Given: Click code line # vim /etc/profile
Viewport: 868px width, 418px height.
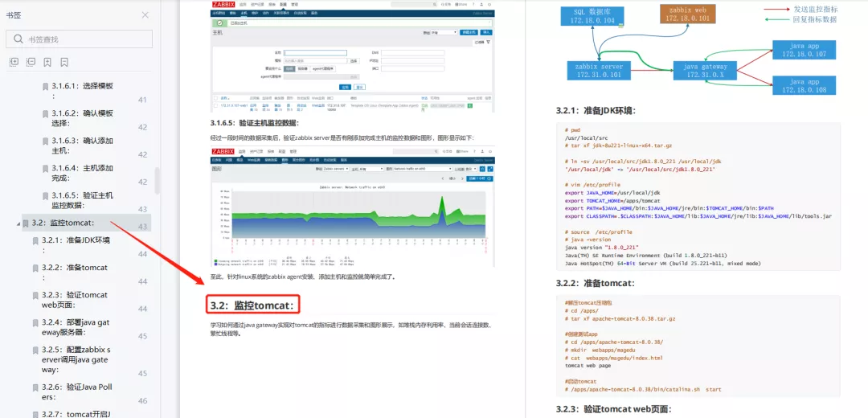Looking at the screenshot, I should [592, 184].
